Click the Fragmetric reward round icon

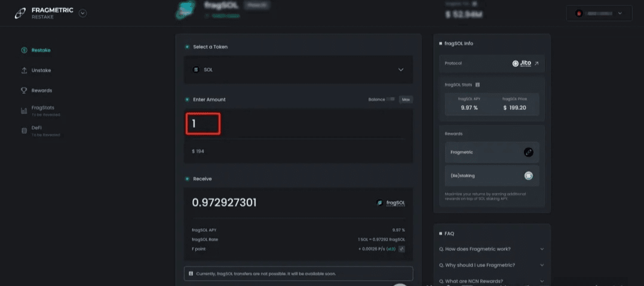tap(529, 152)
